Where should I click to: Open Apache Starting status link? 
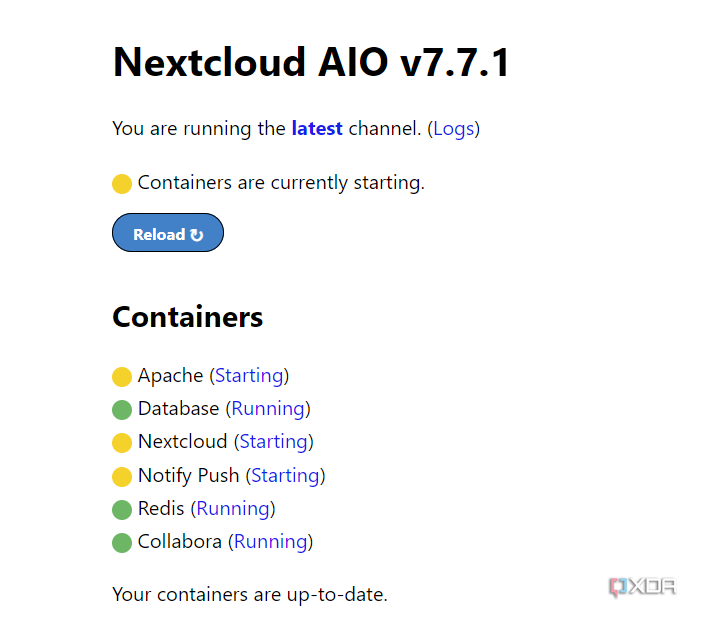(x=249, y=376)
